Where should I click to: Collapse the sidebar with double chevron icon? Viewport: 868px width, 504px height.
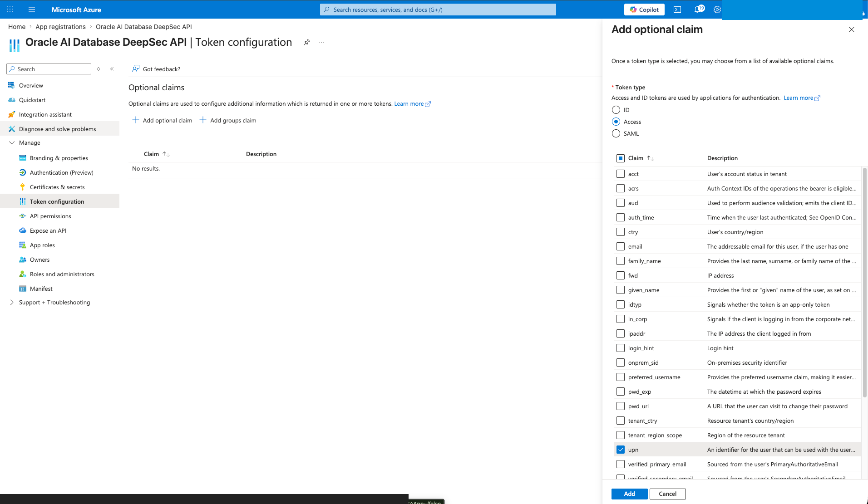(112, 69)
